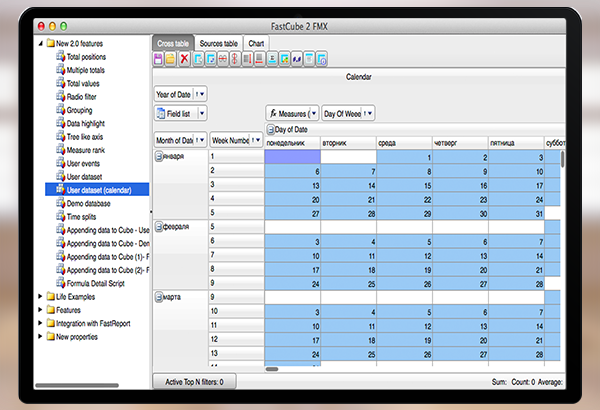600x410 pixels.
Task: Click the red X clear icon
Action: click(184, 60)
